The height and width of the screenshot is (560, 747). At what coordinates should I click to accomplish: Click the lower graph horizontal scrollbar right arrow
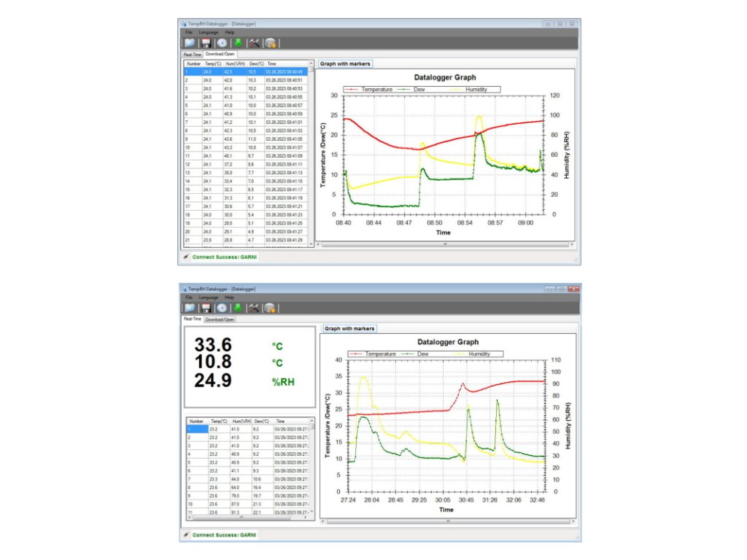573,521
